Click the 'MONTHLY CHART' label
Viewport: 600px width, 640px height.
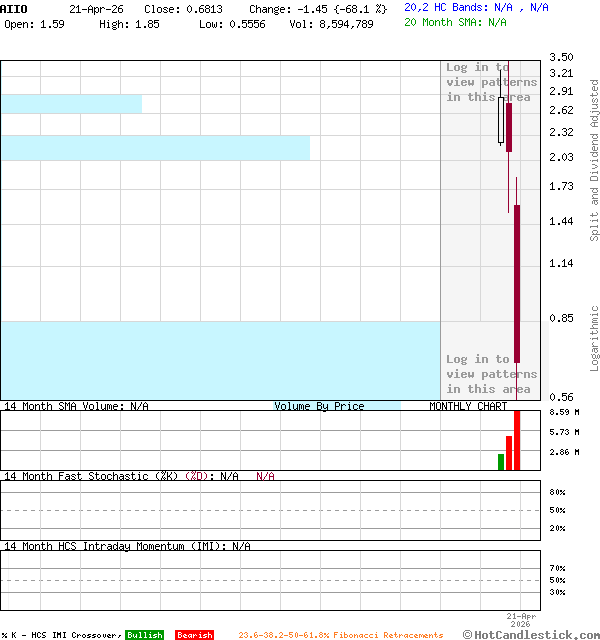tap(468, 406)
